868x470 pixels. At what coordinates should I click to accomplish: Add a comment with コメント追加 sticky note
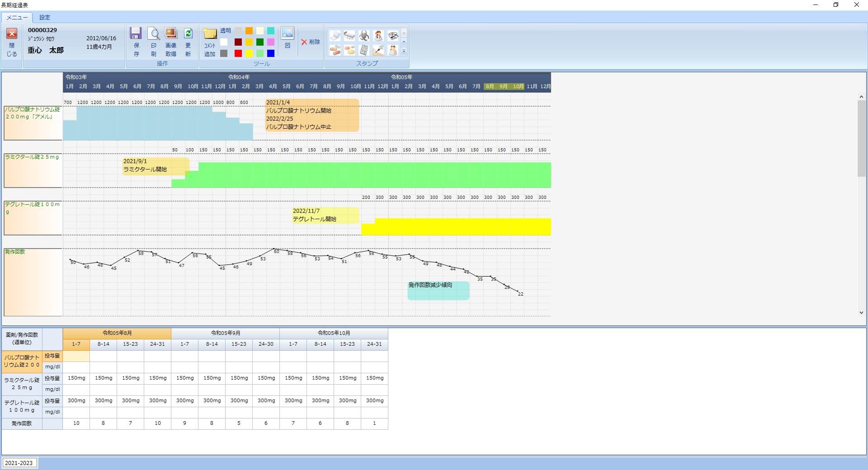210,34
